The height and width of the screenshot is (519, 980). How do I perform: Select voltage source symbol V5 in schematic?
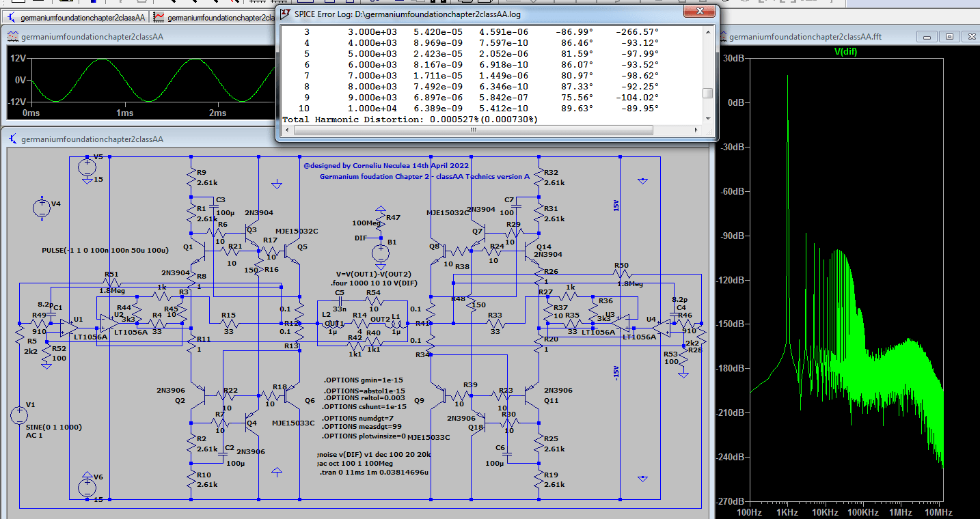pos(87,168)
